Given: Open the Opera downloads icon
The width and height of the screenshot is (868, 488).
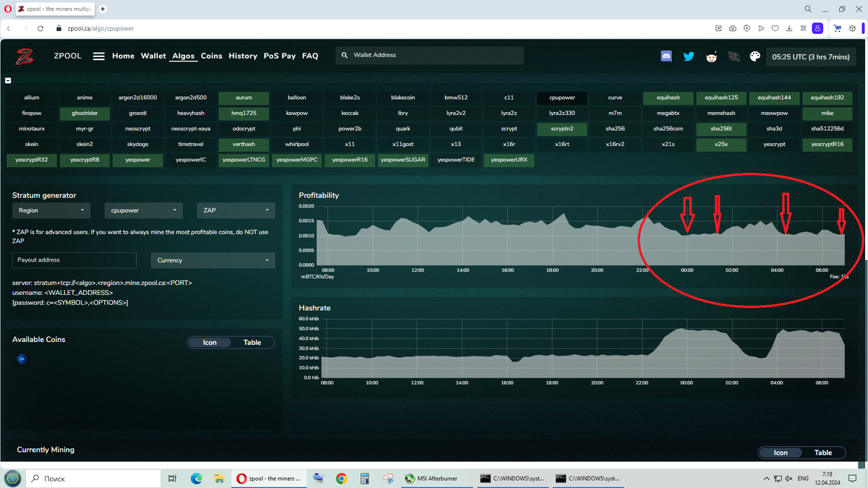Looking at the screenshot, I should [x=788, y=28].
